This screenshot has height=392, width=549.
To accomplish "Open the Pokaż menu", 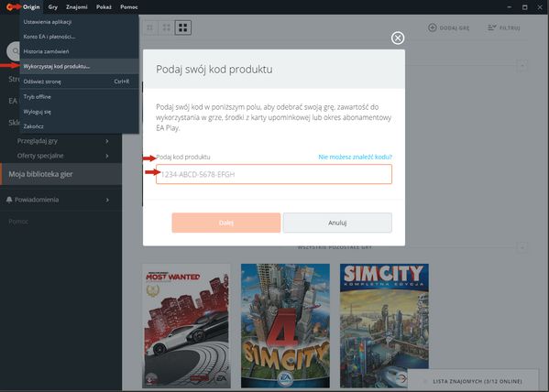I will [x=104, y=7].
